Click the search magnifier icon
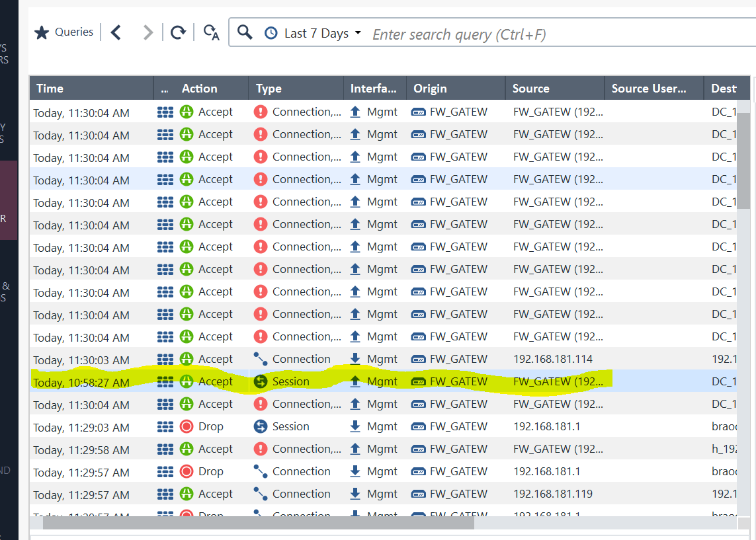Screen dimensions: 756x540 (245, 32)
